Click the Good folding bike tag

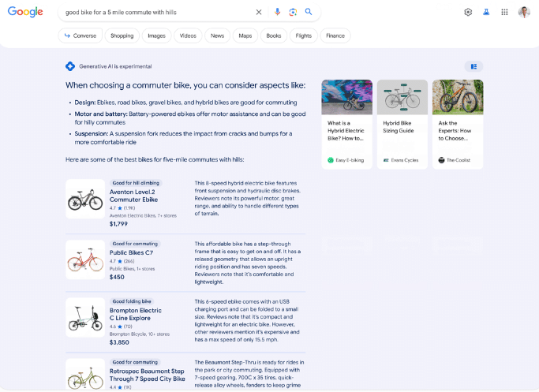coord(132,301)
